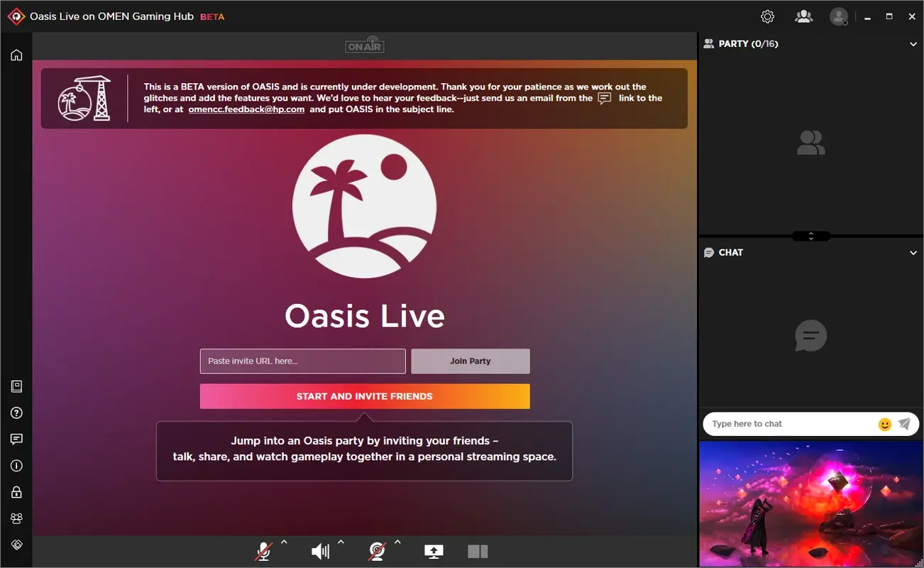
Task: Open the friends list from the top bar
Action: tap(803, 16)
